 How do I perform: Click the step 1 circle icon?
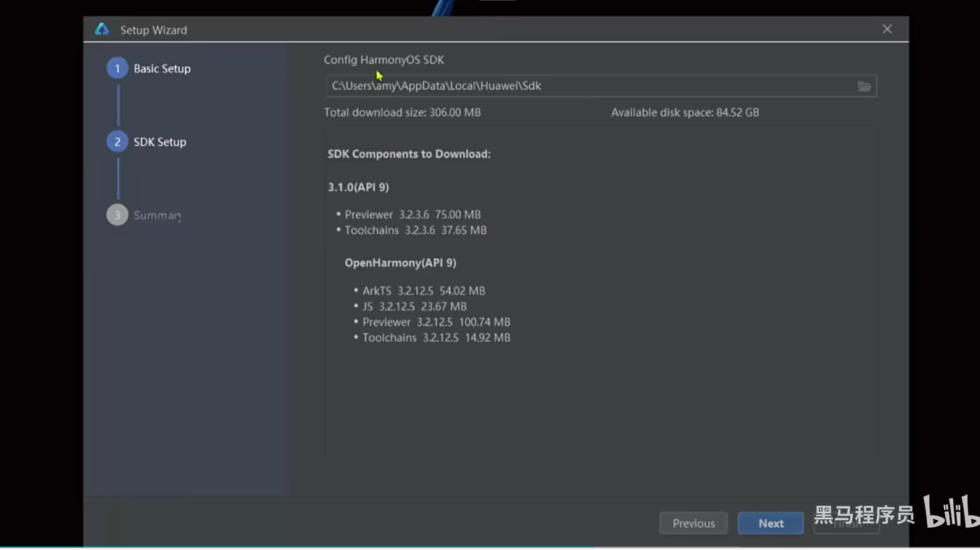point(117,69)
